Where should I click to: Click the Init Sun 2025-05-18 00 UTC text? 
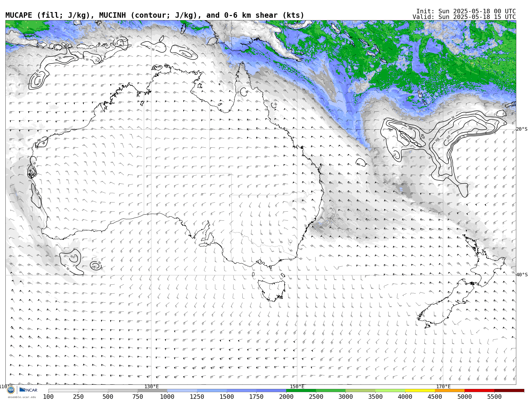(x=466, y=11)
